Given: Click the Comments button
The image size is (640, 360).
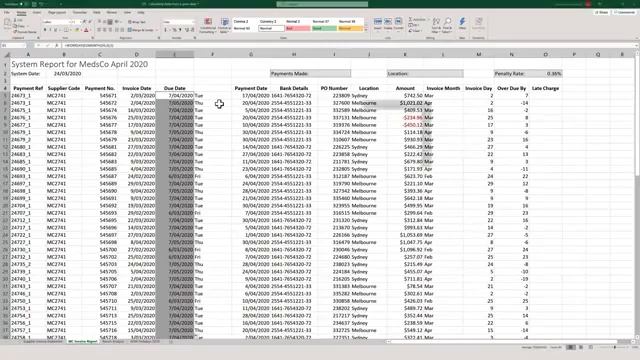Looking at the screenshot, I should click(624, 13).
